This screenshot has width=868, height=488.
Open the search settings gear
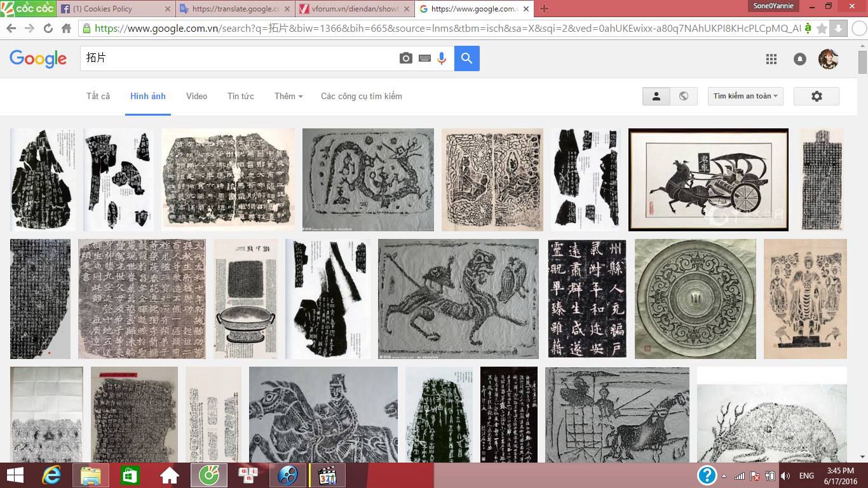click(817, 96)
